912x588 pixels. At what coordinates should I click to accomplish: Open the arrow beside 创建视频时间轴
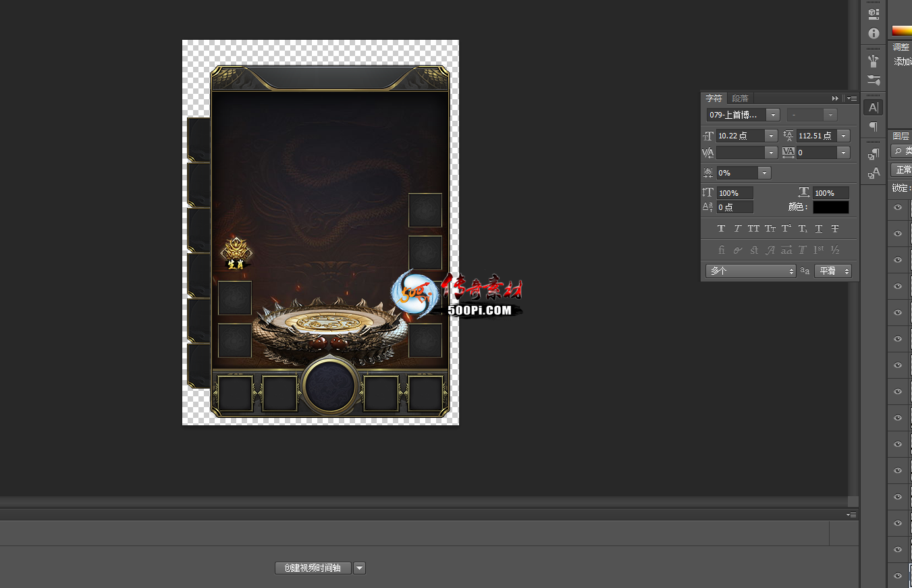pyautogui.click(x=360, y=568)
